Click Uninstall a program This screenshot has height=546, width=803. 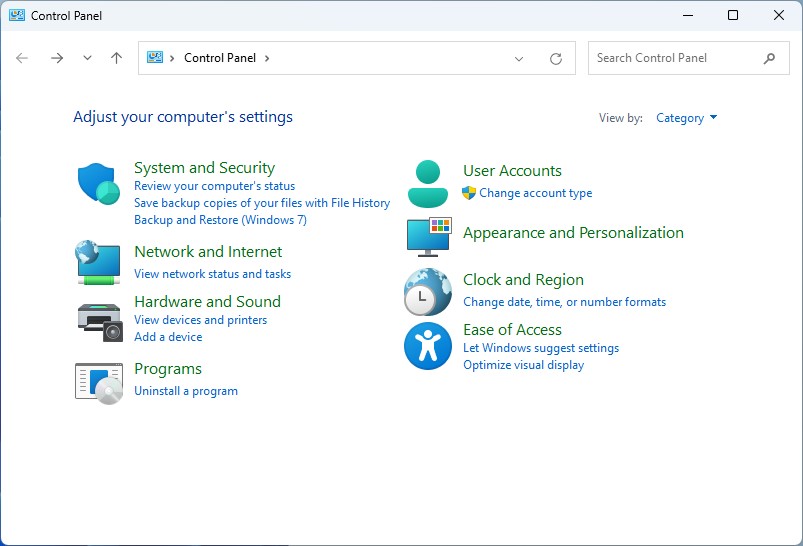click(186, 391)
